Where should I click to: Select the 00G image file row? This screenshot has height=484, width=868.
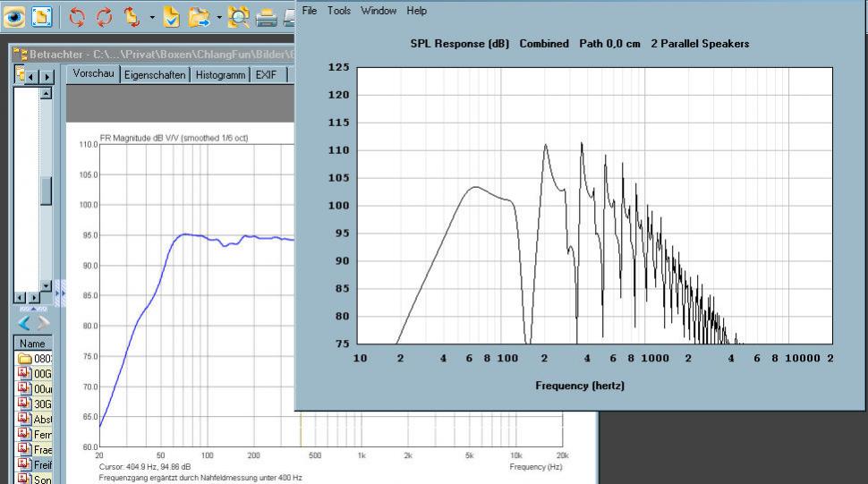pyautogui.click(x=34, y=373)
